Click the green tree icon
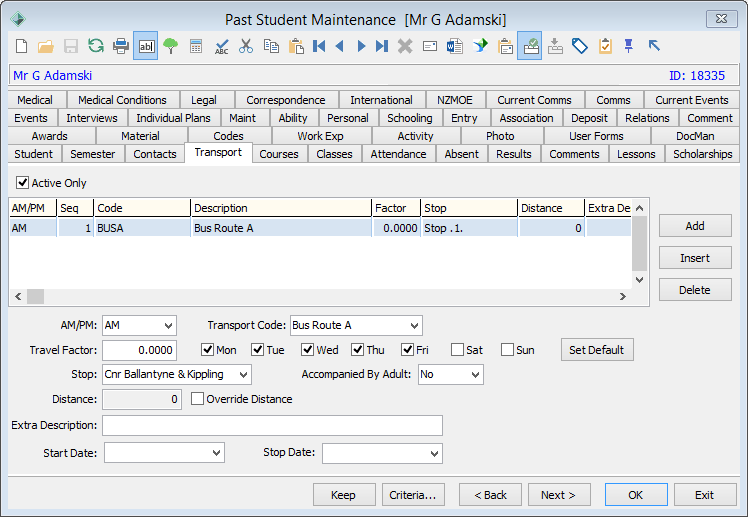The width and height of the screenshot is (748, 517). point(170,46)
